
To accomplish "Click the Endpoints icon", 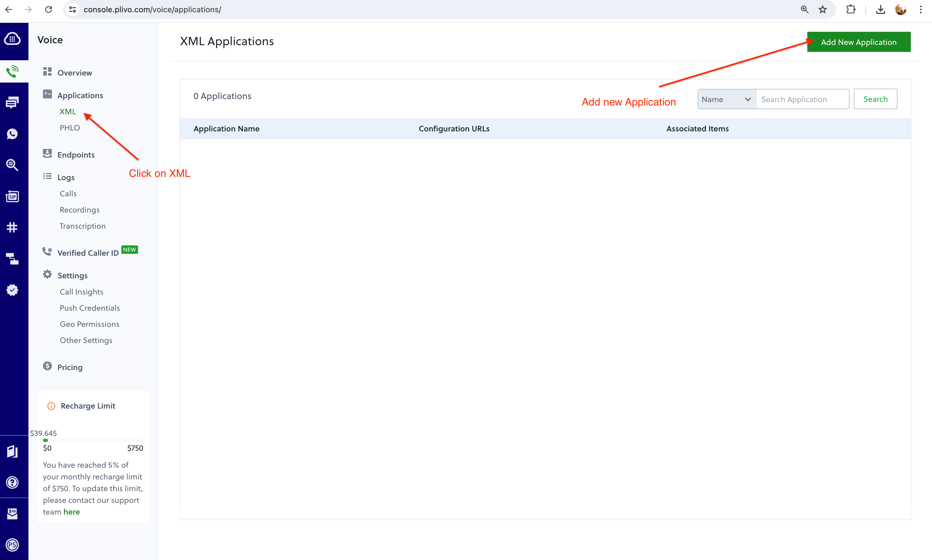I will click(47, 153).
